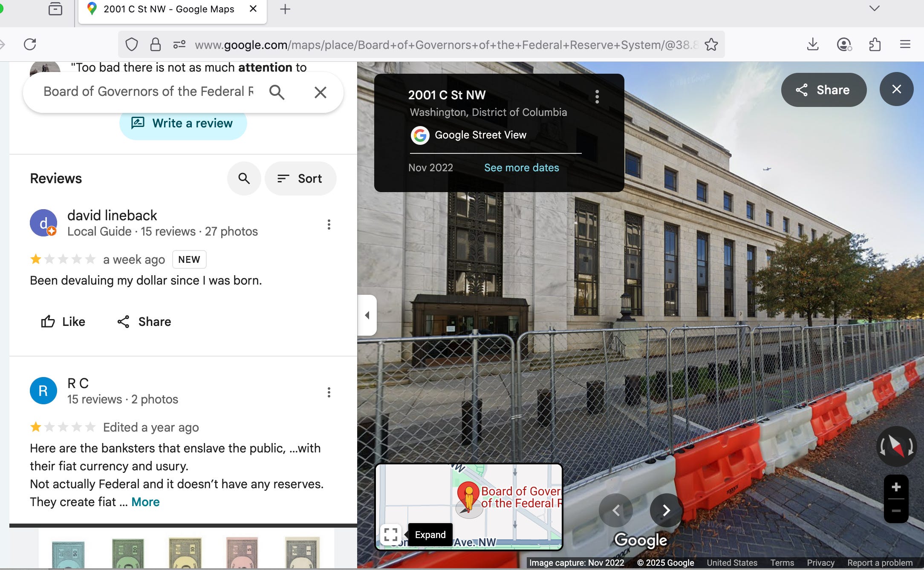The height and width of the screenshot is (570, 924).
Task: Collapse the side panel using arrow tab
Action: point(367,315)
